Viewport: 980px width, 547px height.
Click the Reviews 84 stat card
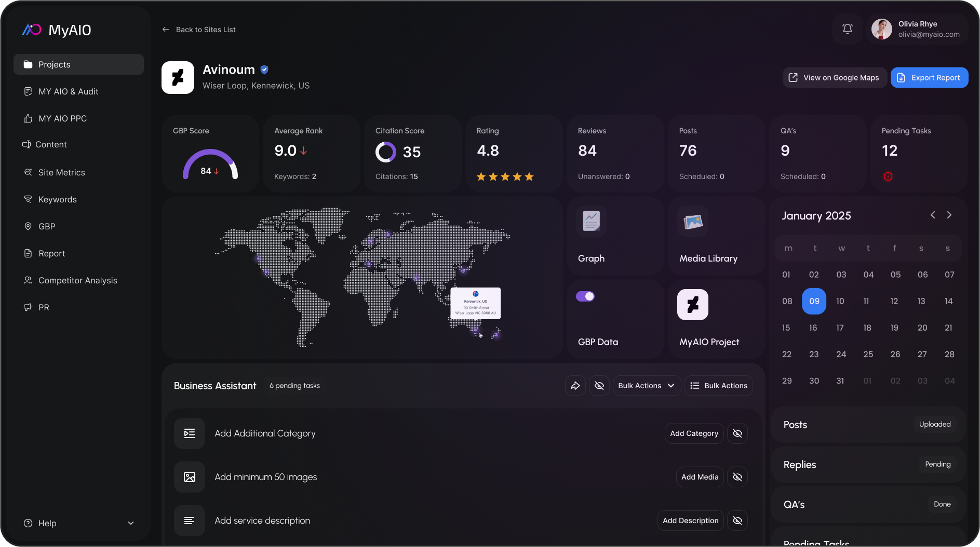[615, 154]
